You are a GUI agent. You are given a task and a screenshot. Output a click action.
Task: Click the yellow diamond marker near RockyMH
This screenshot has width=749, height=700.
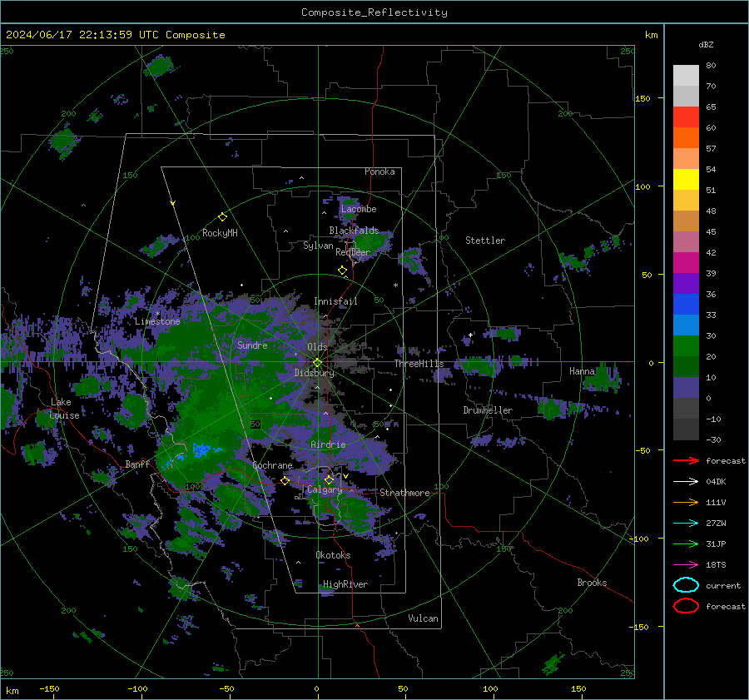tap(222, 217)
